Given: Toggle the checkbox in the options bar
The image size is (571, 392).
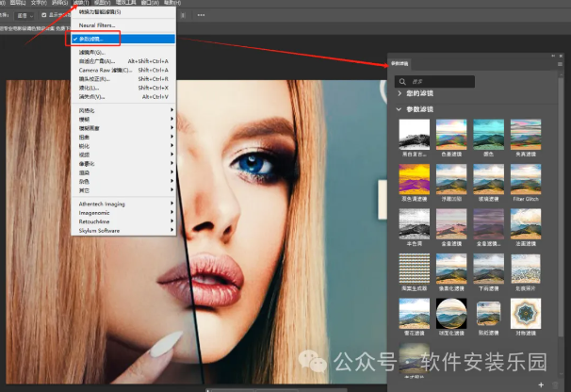Looking at the screenshot, I should click(43, 16).
